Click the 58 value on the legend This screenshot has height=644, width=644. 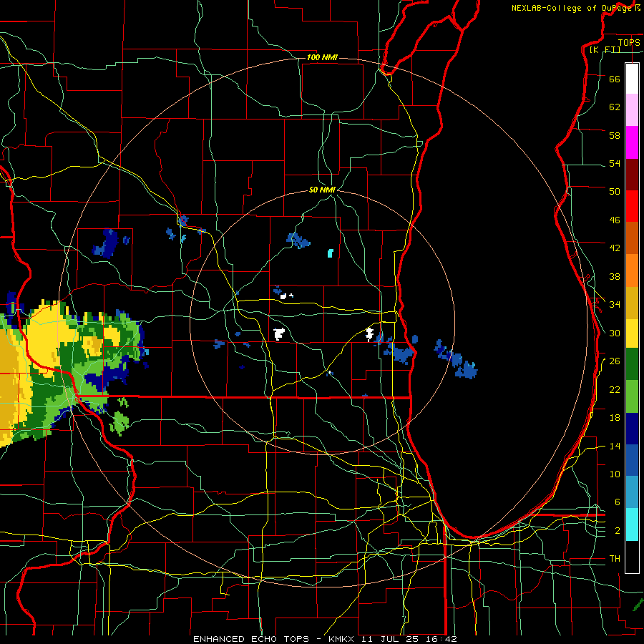click(615, 135)
